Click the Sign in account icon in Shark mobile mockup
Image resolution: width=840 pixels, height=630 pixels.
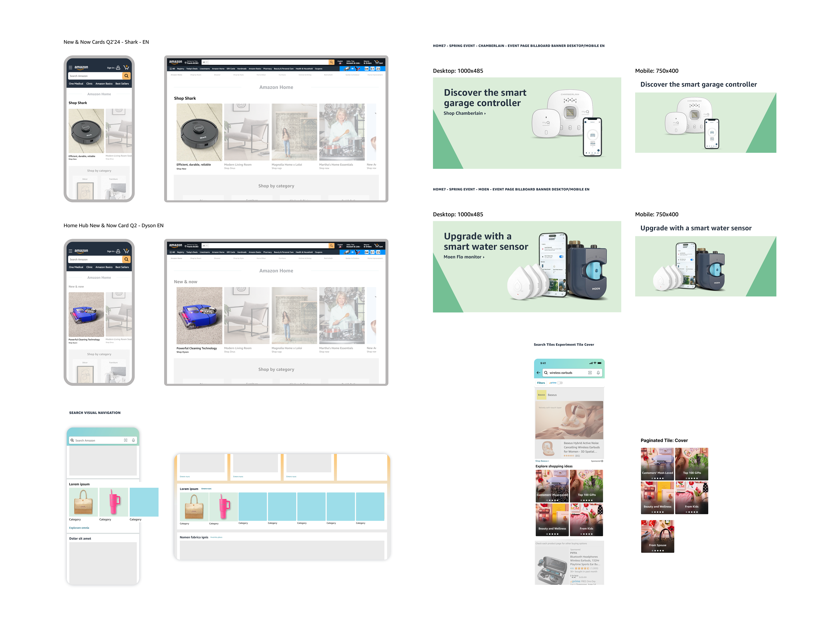click(118, 68)
